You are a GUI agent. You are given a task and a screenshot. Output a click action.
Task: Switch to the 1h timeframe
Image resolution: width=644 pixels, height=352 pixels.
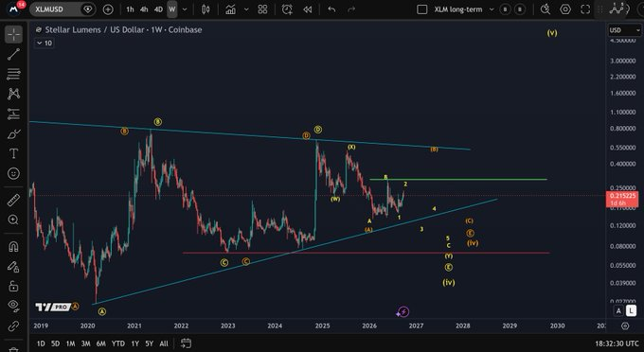tap(130, 9)
